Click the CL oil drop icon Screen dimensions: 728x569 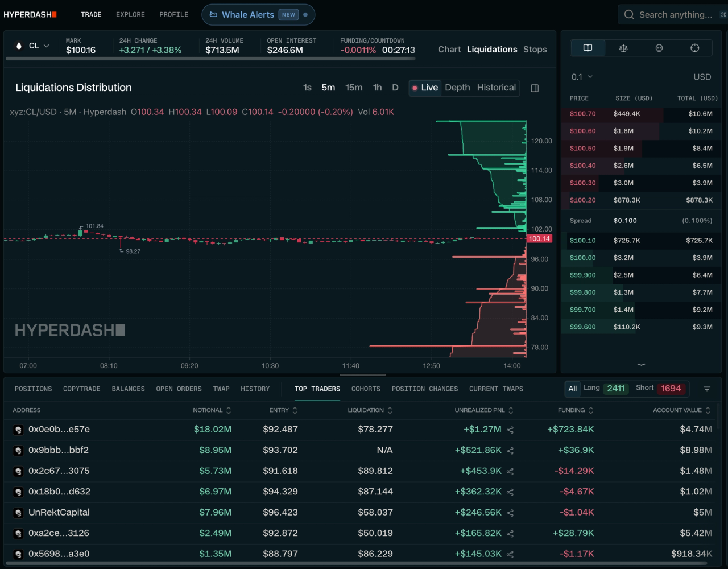coord(19,46)
